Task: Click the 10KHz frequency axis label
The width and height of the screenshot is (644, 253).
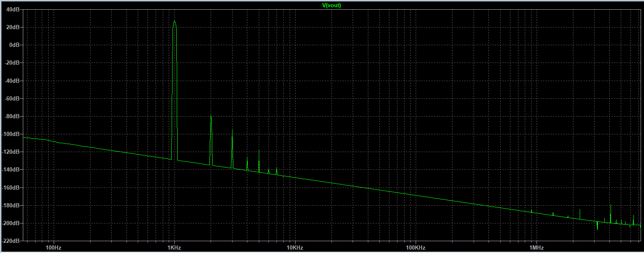Action: tap(295, 247)
